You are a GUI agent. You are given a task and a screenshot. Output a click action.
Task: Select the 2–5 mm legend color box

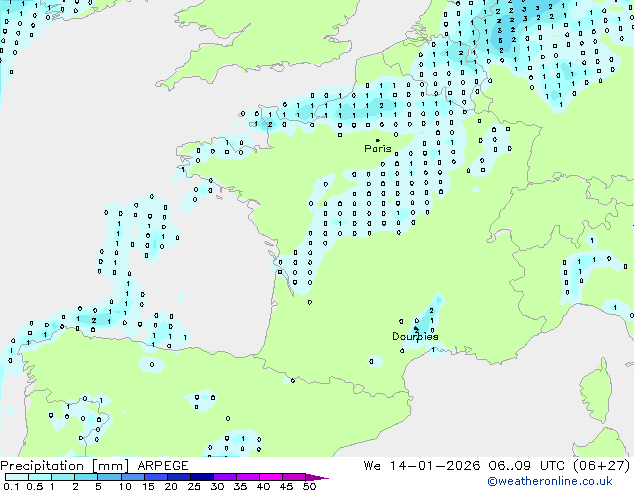[x=86, y=477]
